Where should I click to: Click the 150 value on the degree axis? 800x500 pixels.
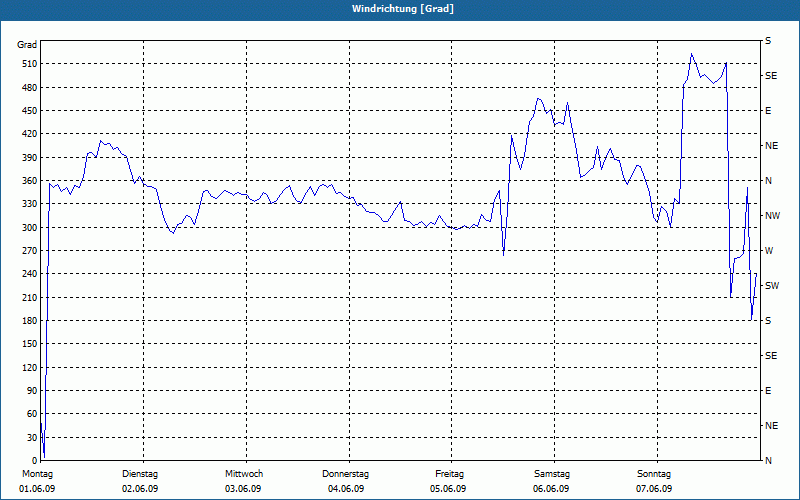pyautogui.click(x=29, y=344)
